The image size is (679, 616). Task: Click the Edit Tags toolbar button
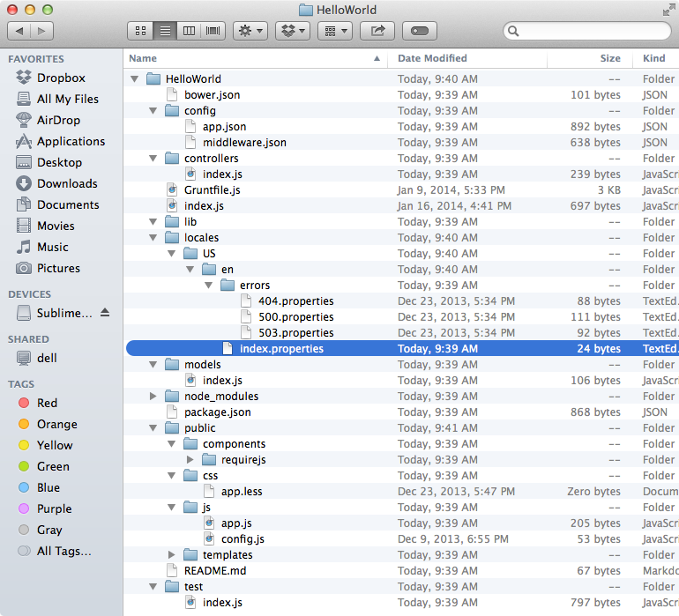[x=420, y=31]
